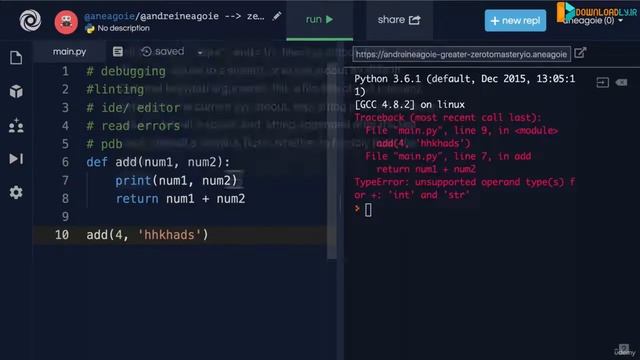Viewport: 640px width, 360px height.
Task: Open the Repl.it home logo
Action: (30, 20)
